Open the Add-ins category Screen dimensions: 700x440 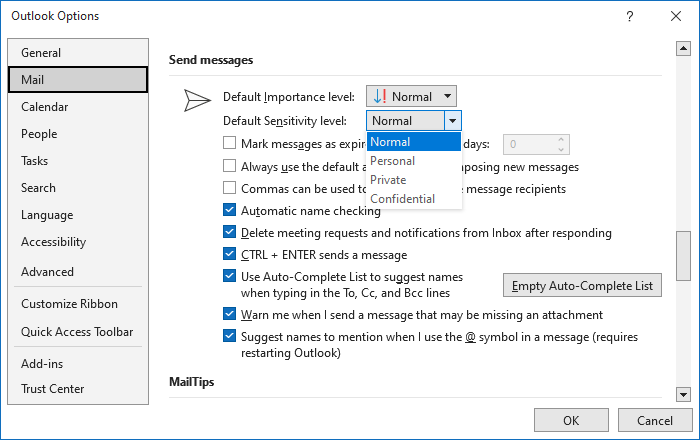[x=78, y=364]
